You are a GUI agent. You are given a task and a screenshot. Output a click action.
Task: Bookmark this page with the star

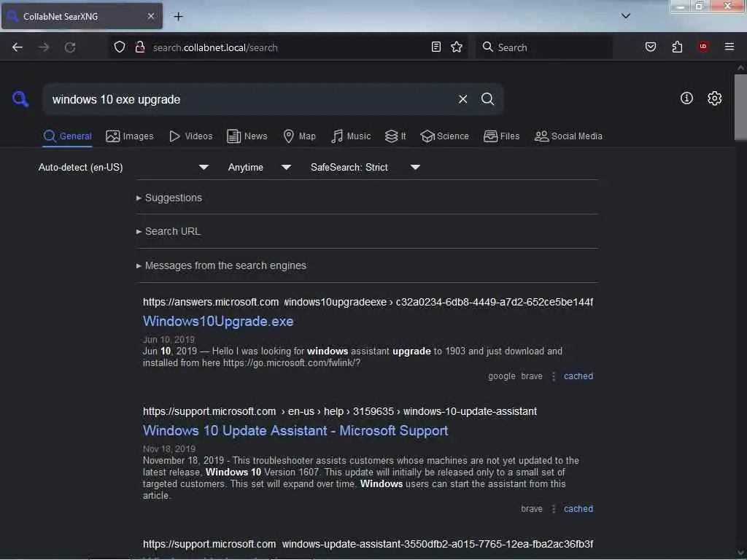pyautogui.click(x=457, y=47)
